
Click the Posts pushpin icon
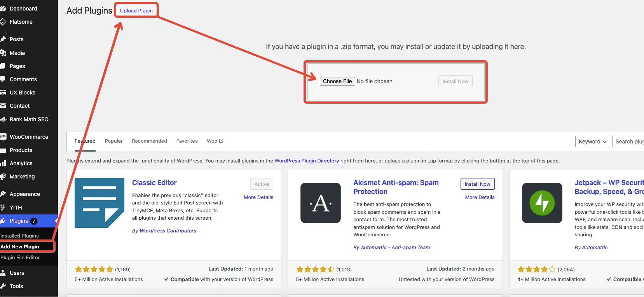(3, 39)
